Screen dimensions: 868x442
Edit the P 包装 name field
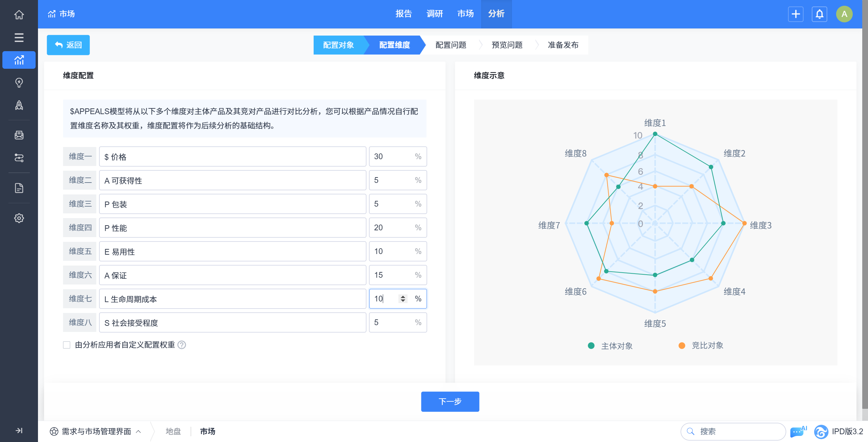click(233, 204)
